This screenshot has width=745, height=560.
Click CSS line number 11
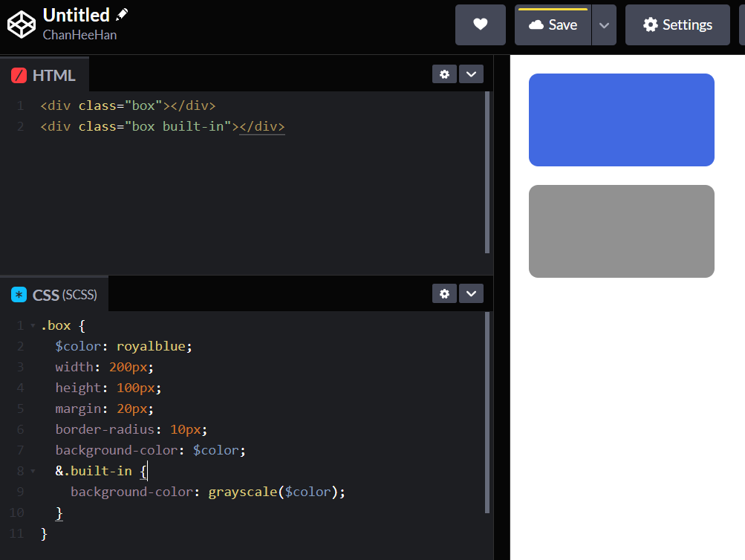(x=16, y=533)
